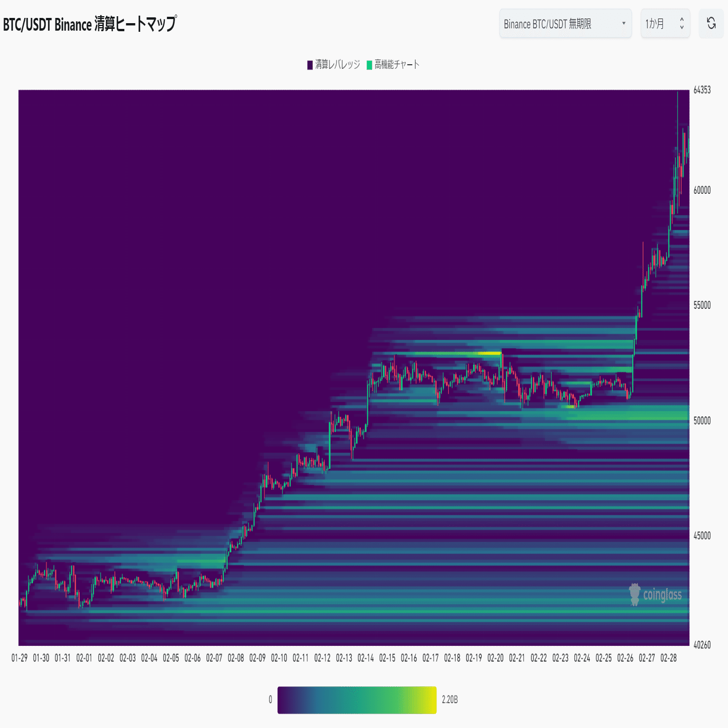Click the 2.20B color scale maximum label

click(450, 700)
